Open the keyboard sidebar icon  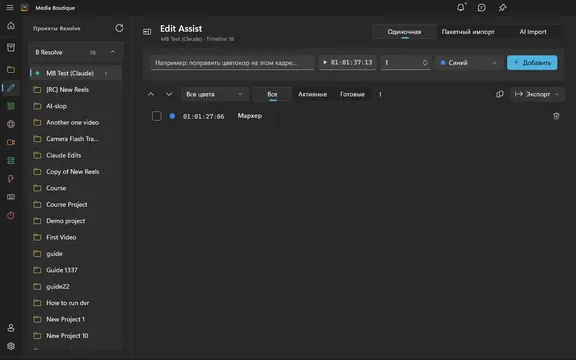point(11,197)
